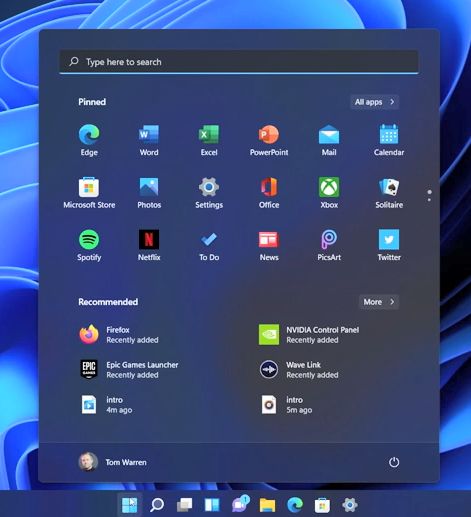Launch Solitaire
471x517 pixels.
tap(389, 193)
